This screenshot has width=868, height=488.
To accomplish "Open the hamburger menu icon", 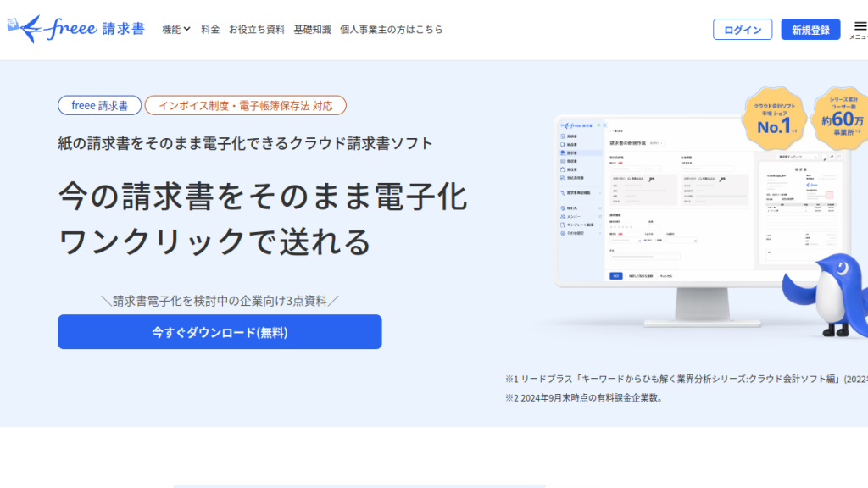I will [860, 29].
